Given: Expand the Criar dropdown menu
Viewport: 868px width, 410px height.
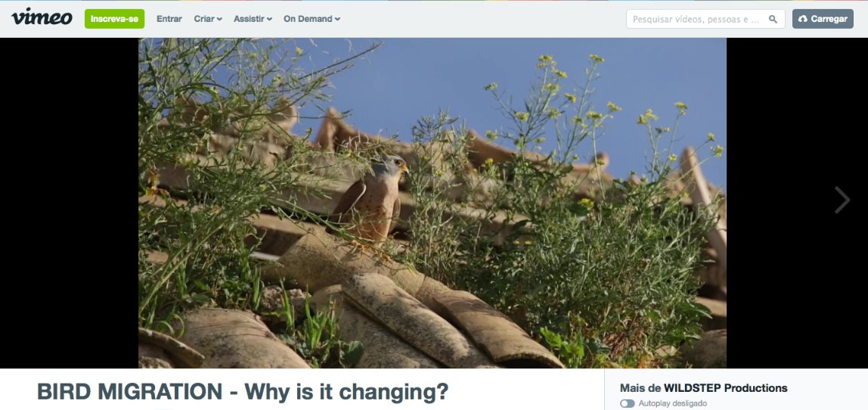Looking at the screenshot, I should pos(208,19).
